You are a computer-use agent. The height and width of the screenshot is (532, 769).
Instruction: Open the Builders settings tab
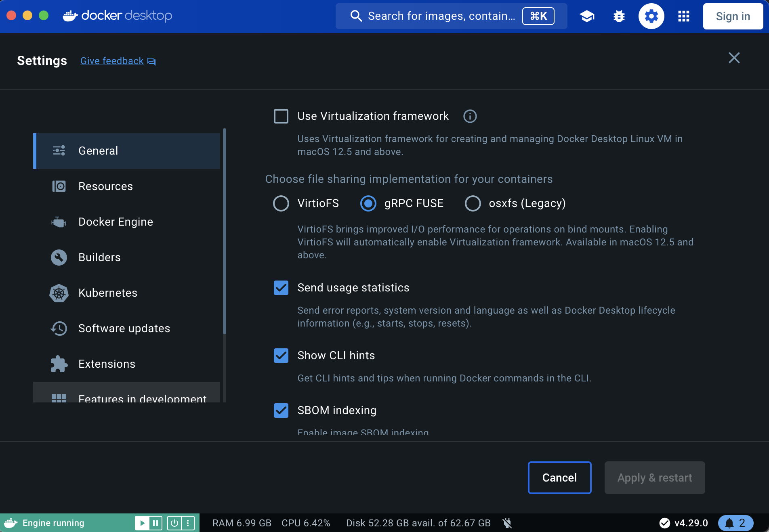(126, 258)
